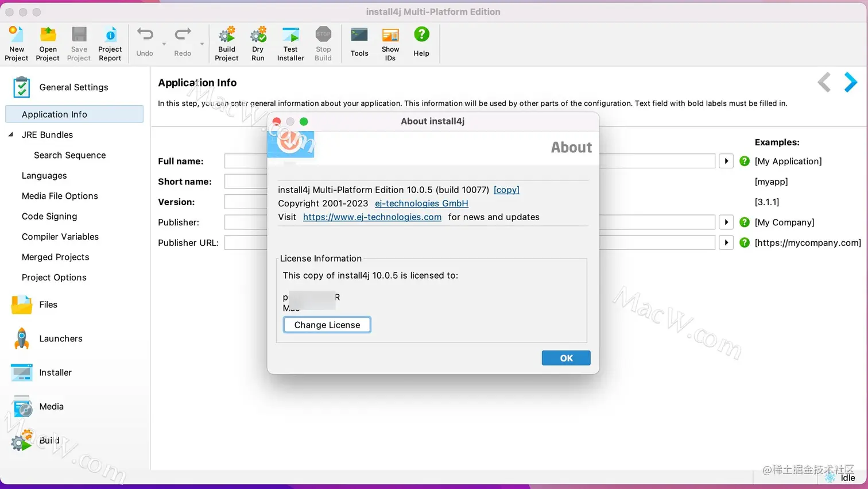Click the Change License button
Viewport: 868px width, 489px height.
(327, 325)
